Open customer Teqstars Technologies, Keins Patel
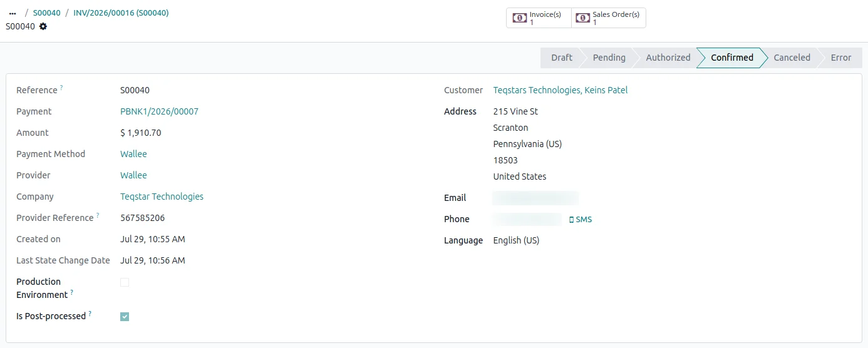The width and height of the screenshot is (868, 348). [561, 90]
